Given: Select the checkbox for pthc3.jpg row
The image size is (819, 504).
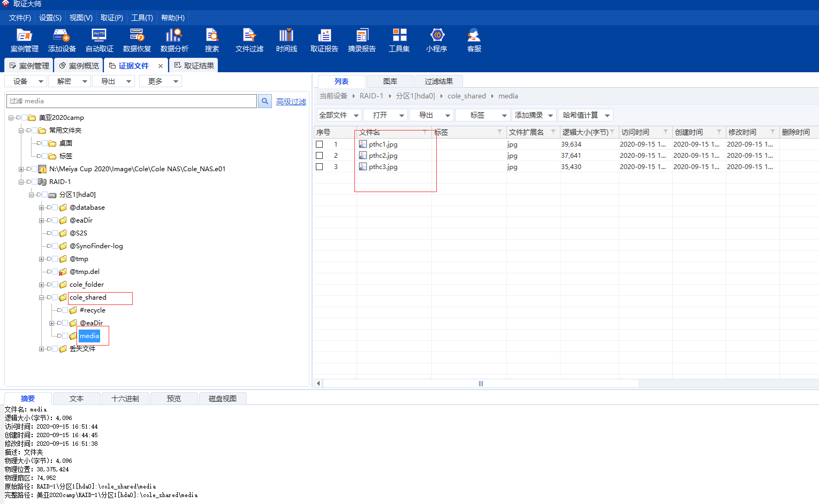Looking at the screenshot, I should point(320,167).
